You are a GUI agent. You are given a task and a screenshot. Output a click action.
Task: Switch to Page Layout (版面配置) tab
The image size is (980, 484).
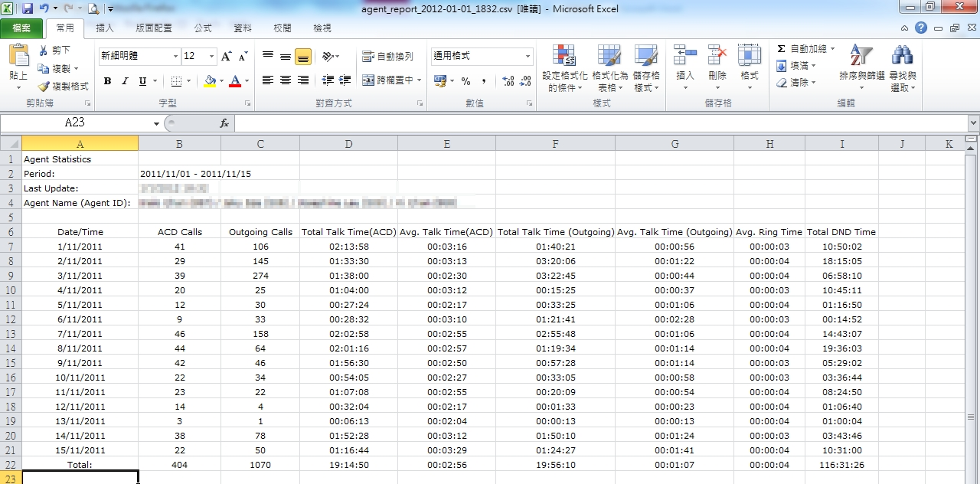154,28
